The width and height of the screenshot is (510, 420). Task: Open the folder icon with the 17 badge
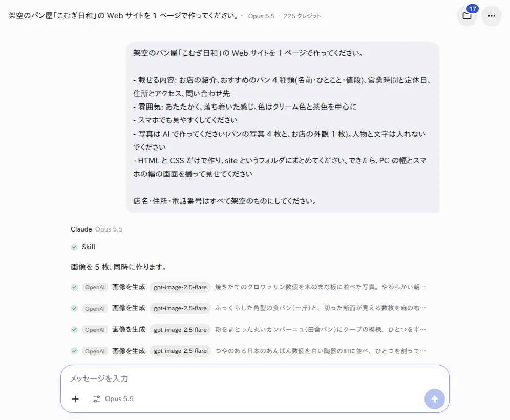[467, 15]
